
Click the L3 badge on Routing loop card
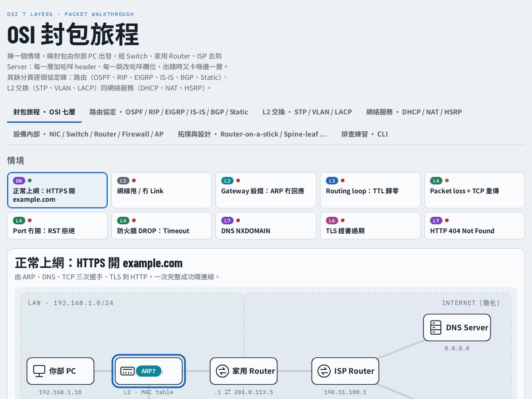click(332, 181)
